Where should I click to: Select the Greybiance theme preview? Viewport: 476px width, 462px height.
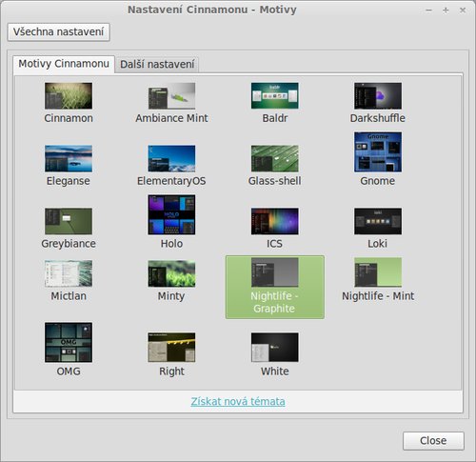(69, 221)
